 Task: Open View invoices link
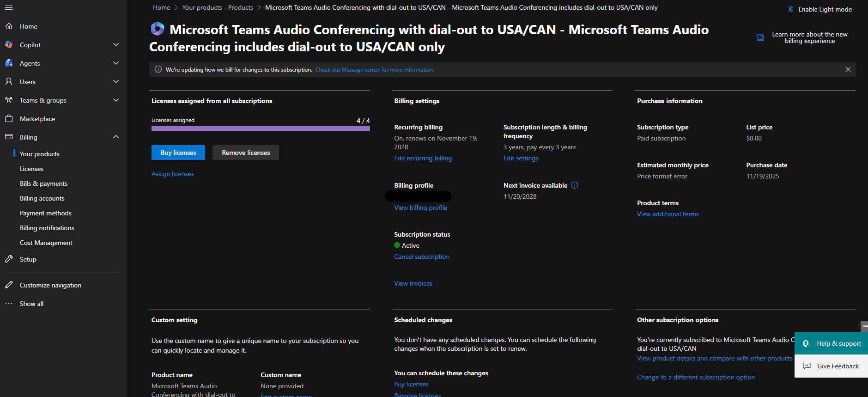(413, 283)
